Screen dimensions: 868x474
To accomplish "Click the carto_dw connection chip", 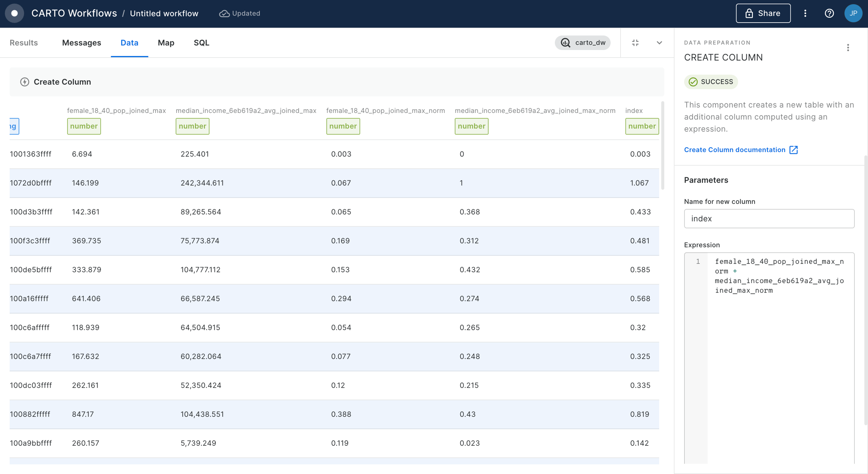I will pyautogui.click(x=582, y=43).
